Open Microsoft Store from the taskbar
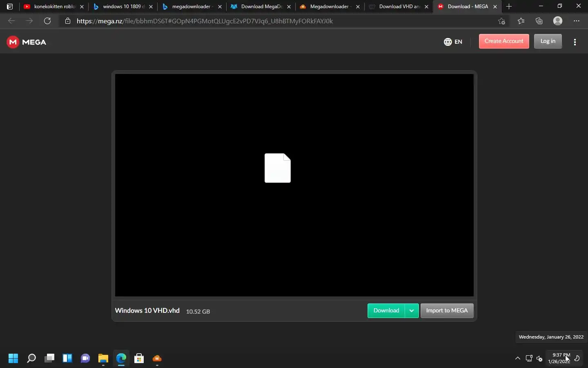Screen dimensions: 588x368 pyautogui.click(x=139, y=359)
